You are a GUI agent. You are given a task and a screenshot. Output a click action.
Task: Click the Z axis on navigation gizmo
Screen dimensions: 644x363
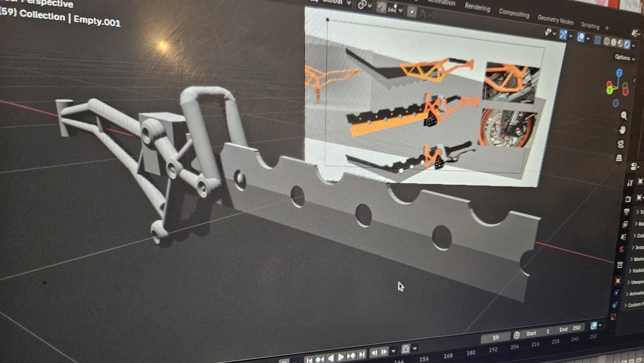pyautogui.click(x=619, y=73)
